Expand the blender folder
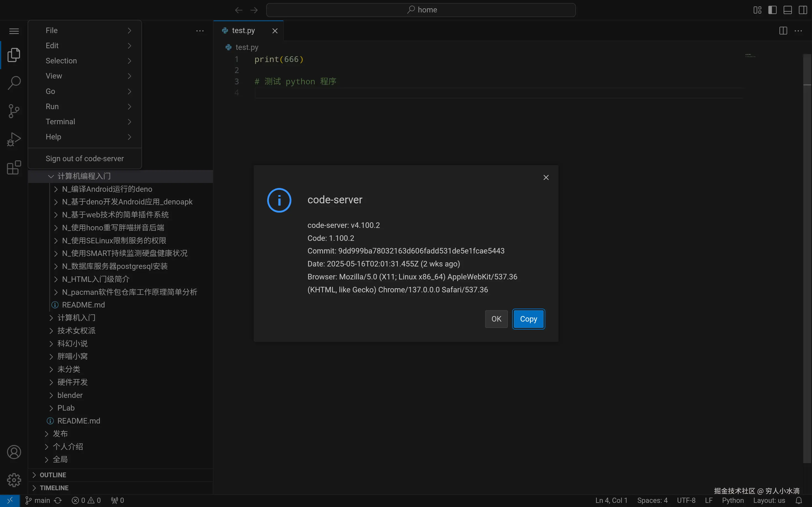The height and width of the screenshot is (507, 812). point(70,395)
